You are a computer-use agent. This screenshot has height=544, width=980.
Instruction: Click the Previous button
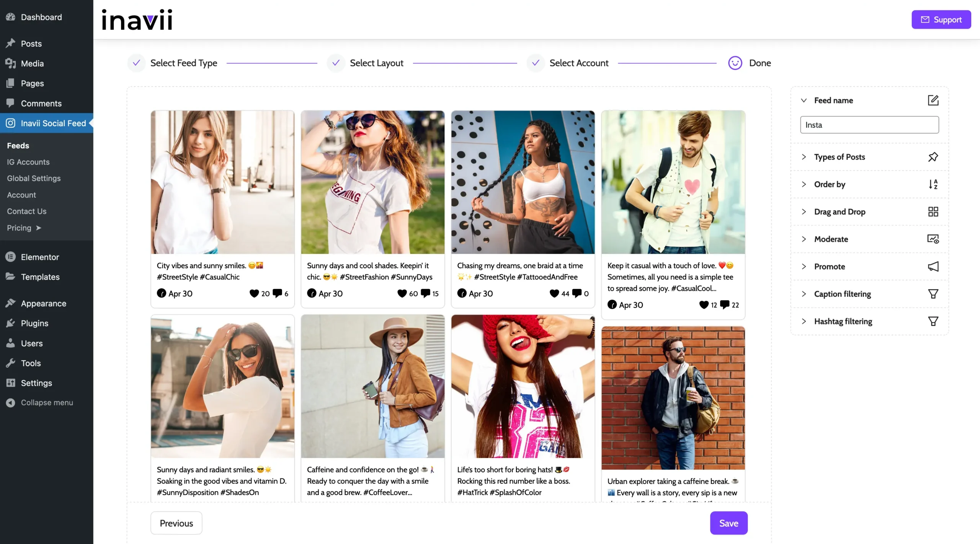176,523
